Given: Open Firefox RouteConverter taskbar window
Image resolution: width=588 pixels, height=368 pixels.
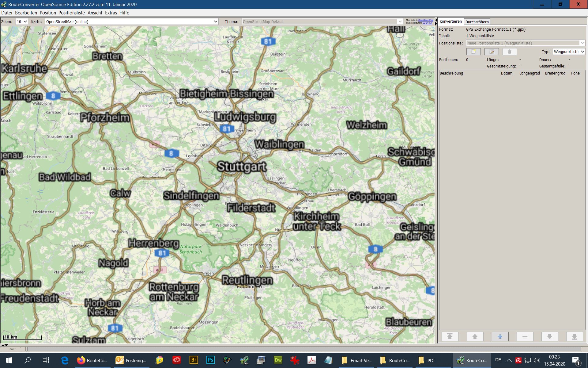Looking at the screenshot, I should 92,360.
